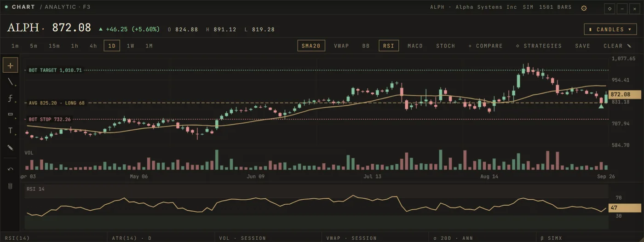This screenshot has height=242, width=644.
Task: Click the O 824.88 open value
Action: 183,29
